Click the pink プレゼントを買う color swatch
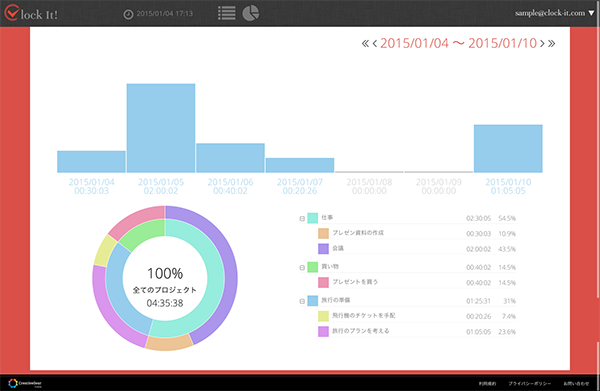Image resolution: width=600 pixels, height=391 pixels. coord(323,282)
